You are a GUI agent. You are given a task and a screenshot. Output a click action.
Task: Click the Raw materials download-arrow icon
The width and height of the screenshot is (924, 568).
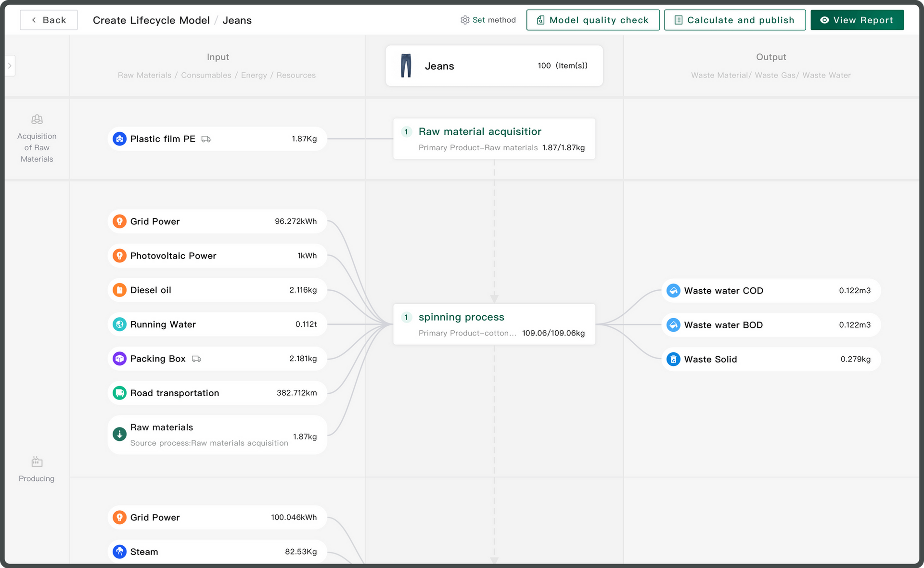pos(119,435)
